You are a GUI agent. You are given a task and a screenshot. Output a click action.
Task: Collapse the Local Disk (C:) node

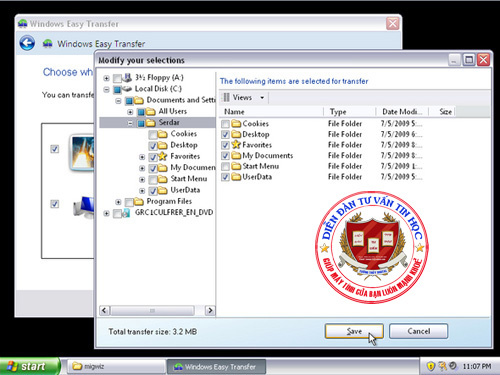(106, 90)
